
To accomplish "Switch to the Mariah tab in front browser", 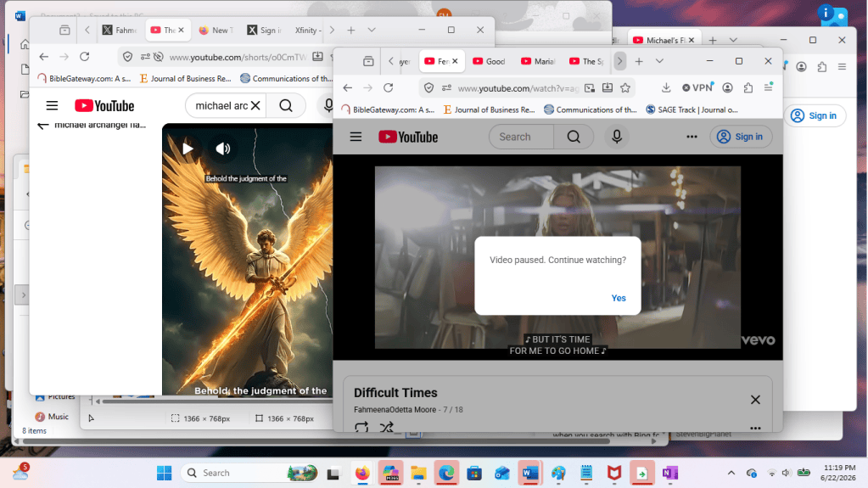I will click(538, 61).
